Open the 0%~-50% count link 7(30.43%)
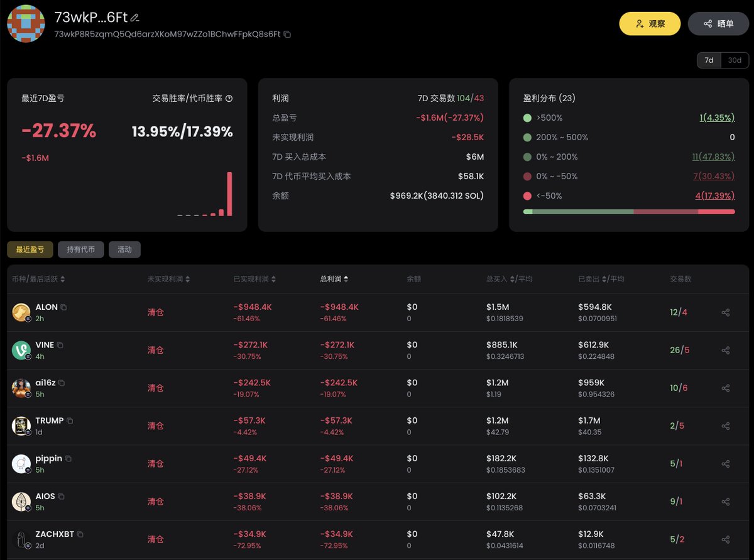The height and width of the screenshot is (560, 754). (714, 176)
